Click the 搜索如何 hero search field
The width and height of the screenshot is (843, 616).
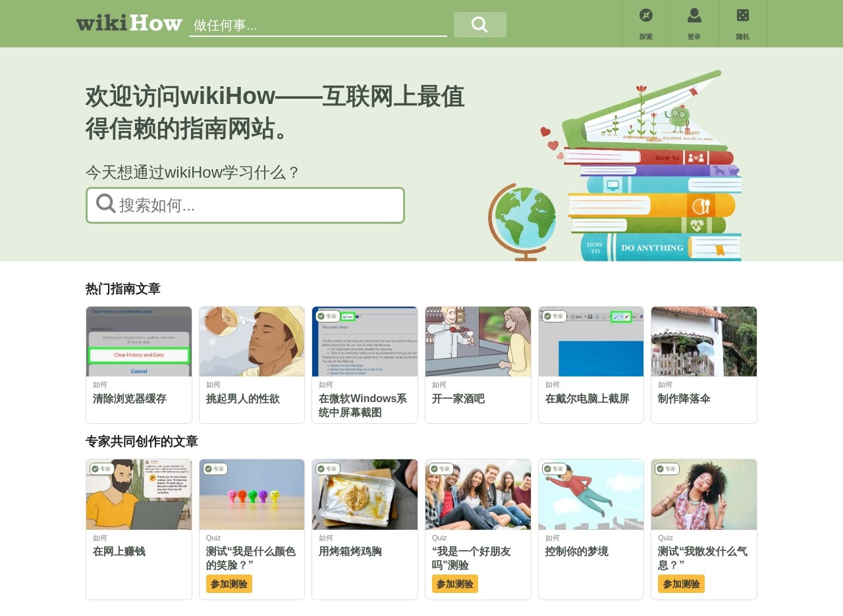point(245,205)
